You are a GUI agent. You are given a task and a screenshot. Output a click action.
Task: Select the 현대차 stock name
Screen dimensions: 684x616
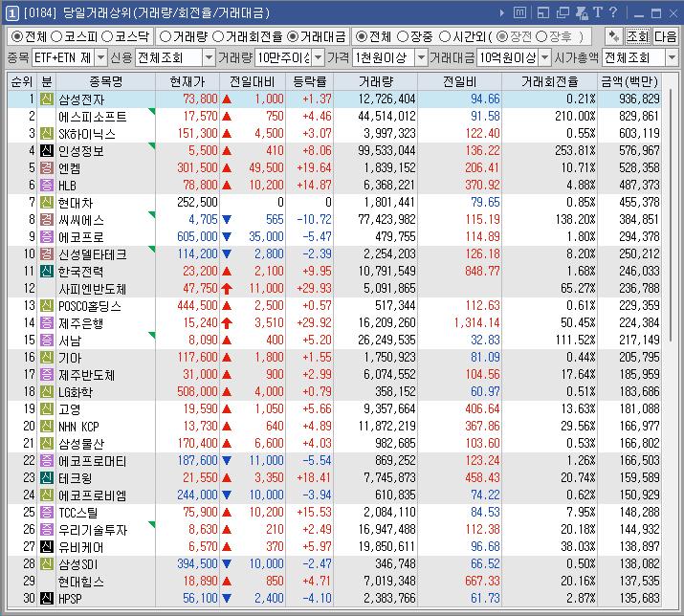(76, 203)
